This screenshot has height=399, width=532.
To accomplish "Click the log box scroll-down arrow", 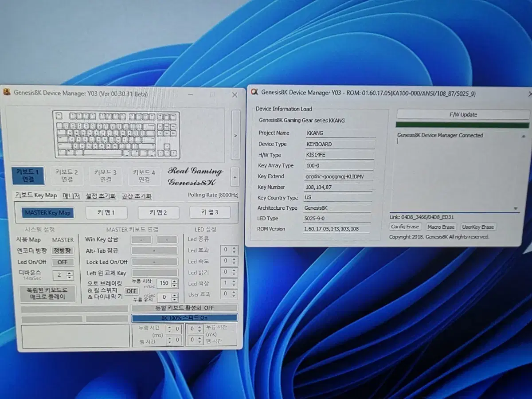I will coord(516,208).
